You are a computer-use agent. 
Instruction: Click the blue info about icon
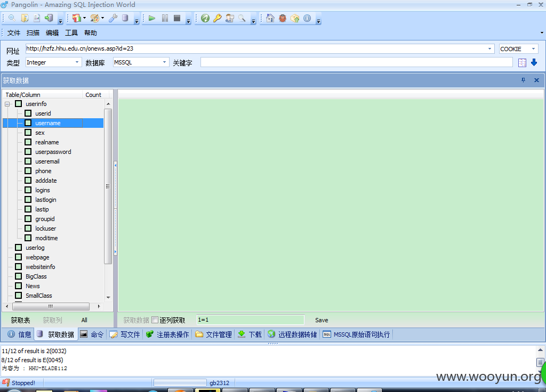pos(307,18)
